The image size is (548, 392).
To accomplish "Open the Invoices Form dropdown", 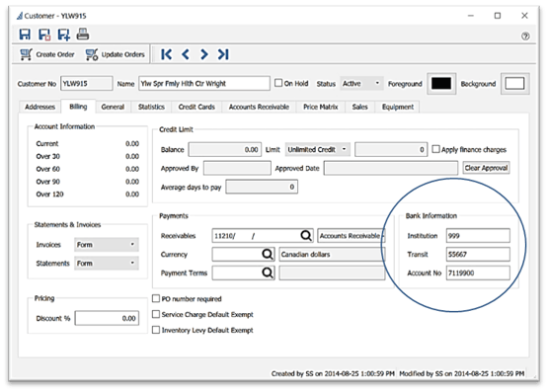I will pyautogui.click(x=107, y=245).
